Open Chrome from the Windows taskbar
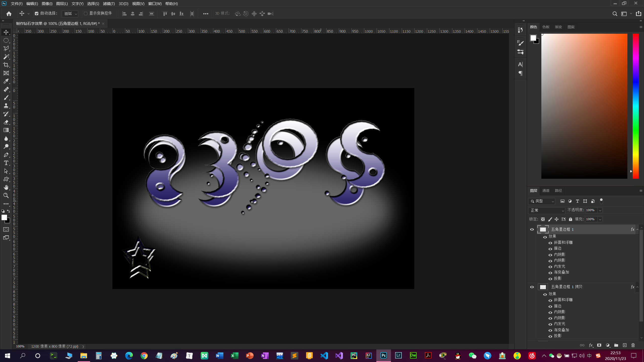 click(x=144, y=355)
